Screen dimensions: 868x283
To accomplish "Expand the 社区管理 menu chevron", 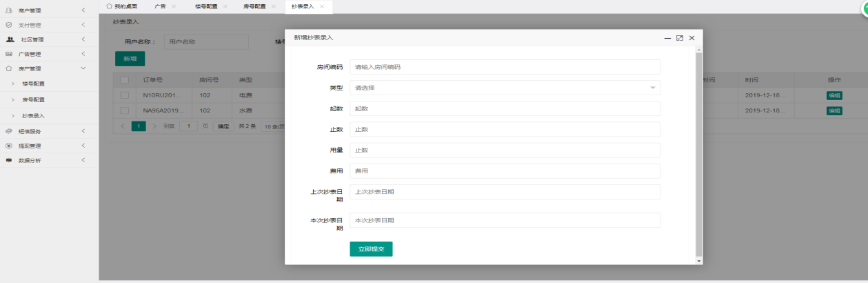I will coord(83,39).
